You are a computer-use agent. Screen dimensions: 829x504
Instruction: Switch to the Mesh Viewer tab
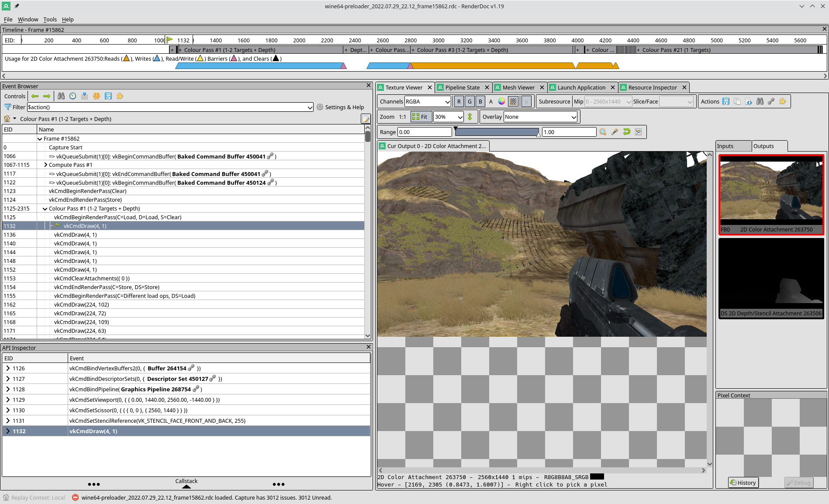coord(518,87)
